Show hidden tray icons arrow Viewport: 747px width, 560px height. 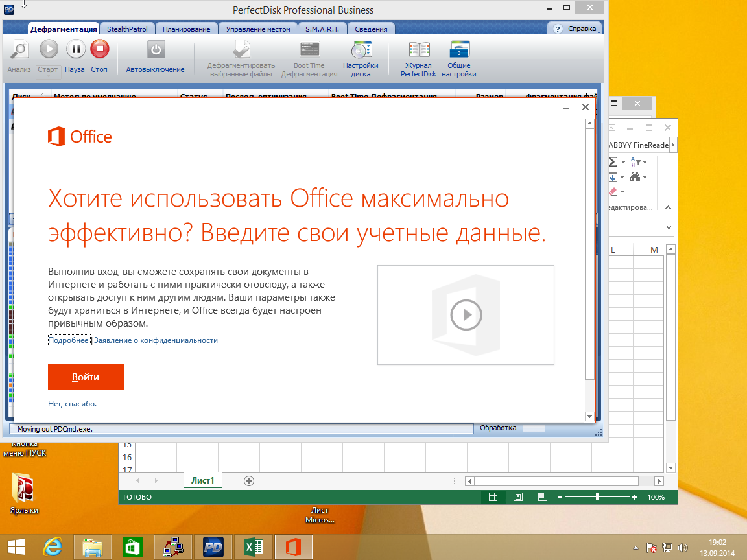point(635,548)
